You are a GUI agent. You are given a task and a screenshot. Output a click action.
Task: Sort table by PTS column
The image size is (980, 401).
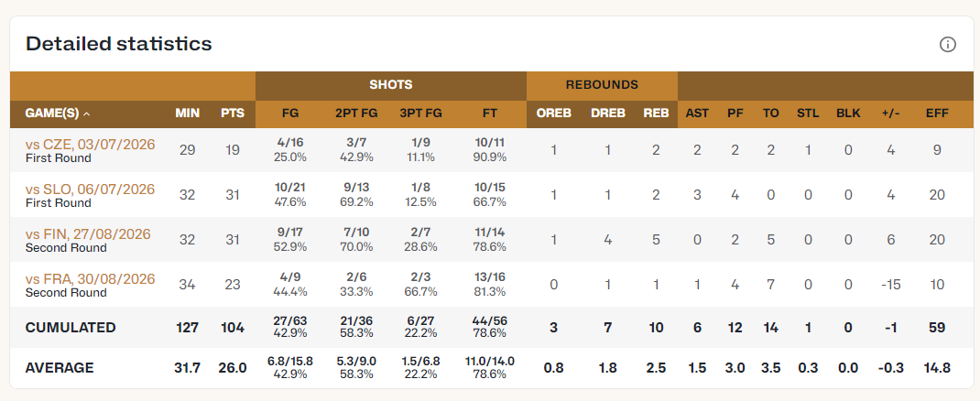233,114
